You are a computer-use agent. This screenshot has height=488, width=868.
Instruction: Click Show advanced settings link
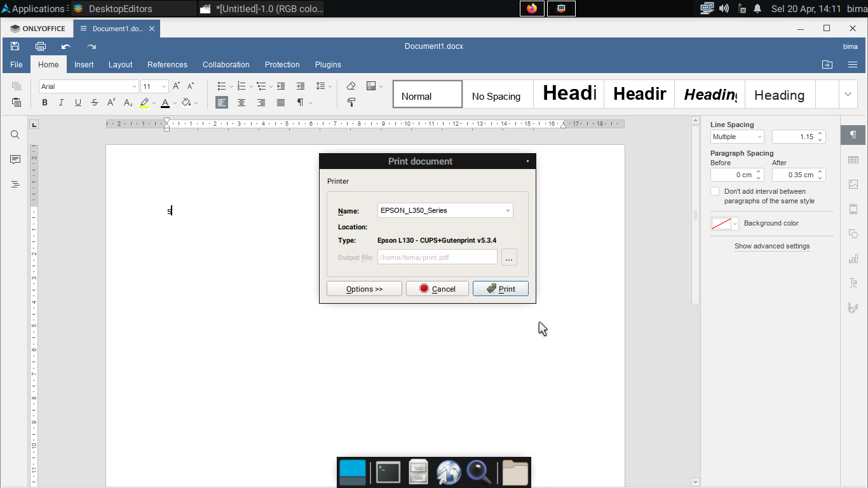coord(772,246)
